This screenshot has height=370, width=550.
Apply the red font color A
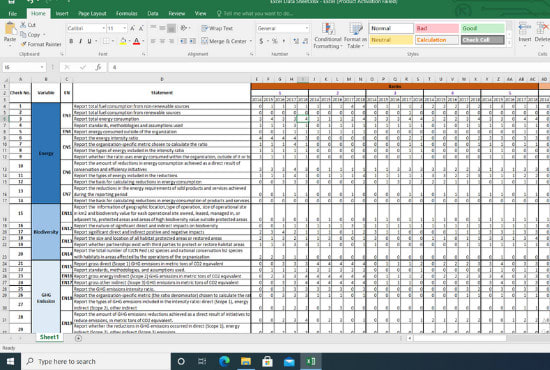pyautogui.click(x=137, y=41)
